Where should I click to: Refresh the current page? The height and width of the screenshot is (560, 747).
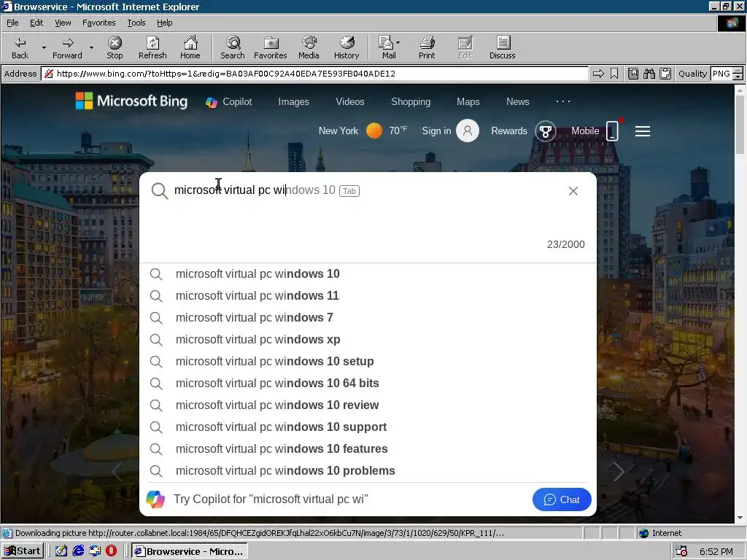pyautogui.click(x=152, y=48)
